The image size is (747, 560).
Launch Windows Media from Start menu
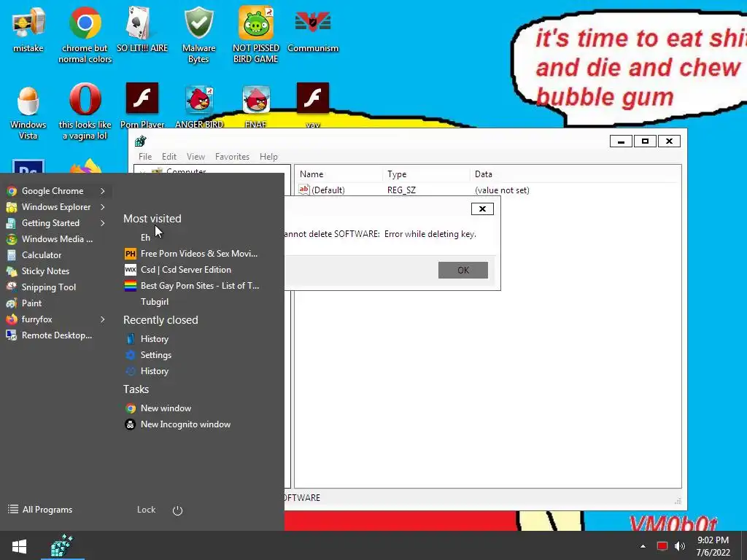point(56,239)
